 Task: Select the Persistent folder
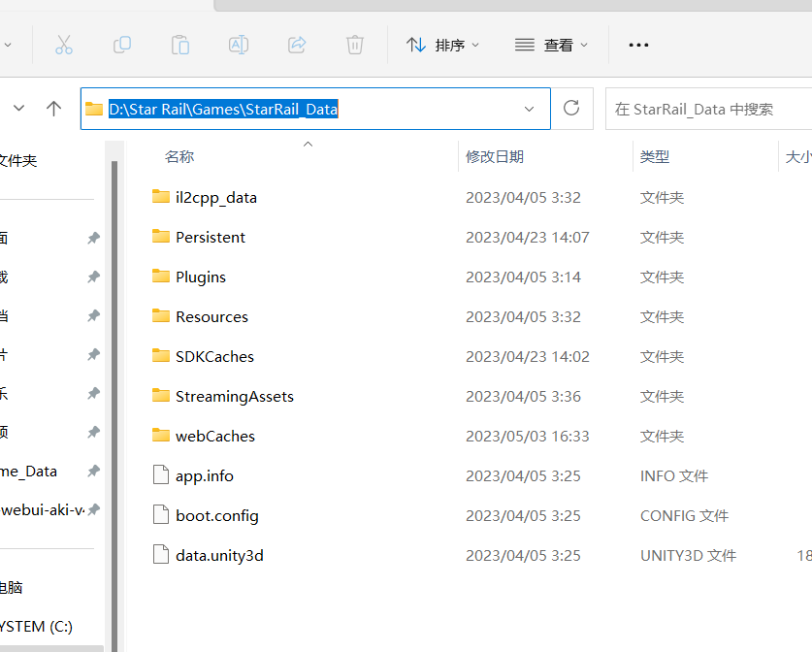click(210, 237)
